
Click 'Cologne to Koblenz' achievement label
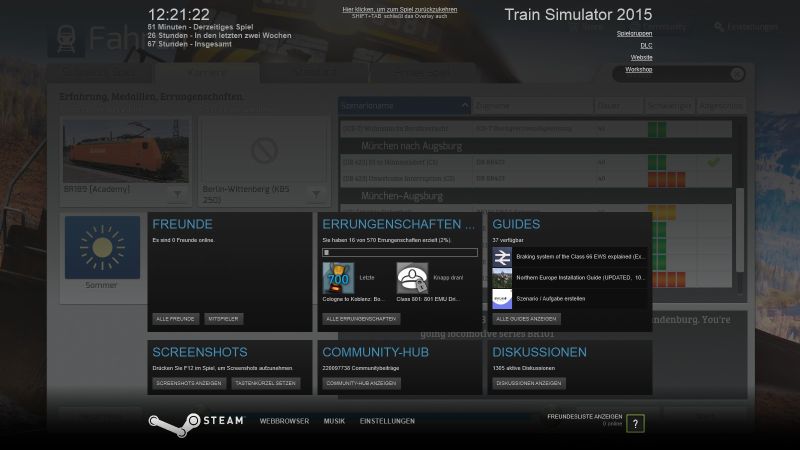353,299
